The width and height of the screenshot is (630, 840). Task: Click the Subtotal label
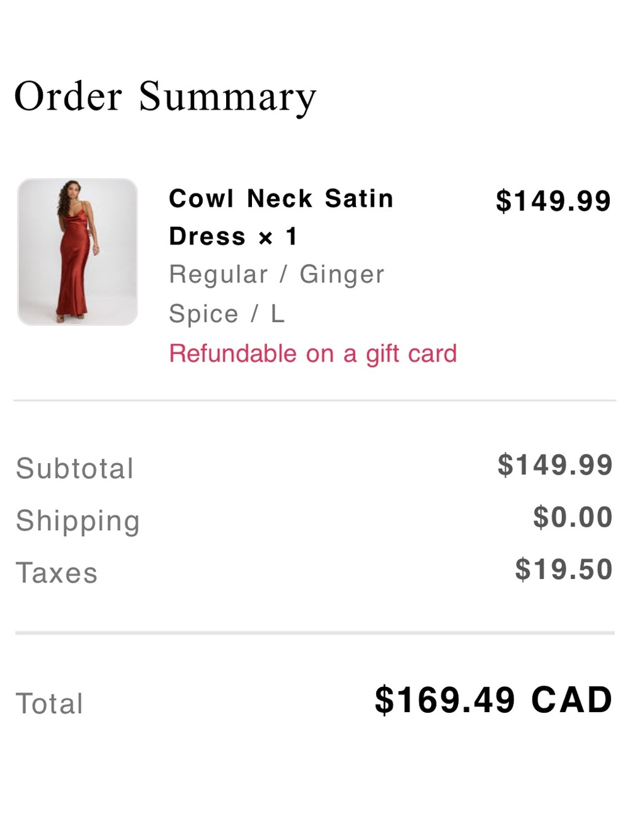[x=75, y=469]
